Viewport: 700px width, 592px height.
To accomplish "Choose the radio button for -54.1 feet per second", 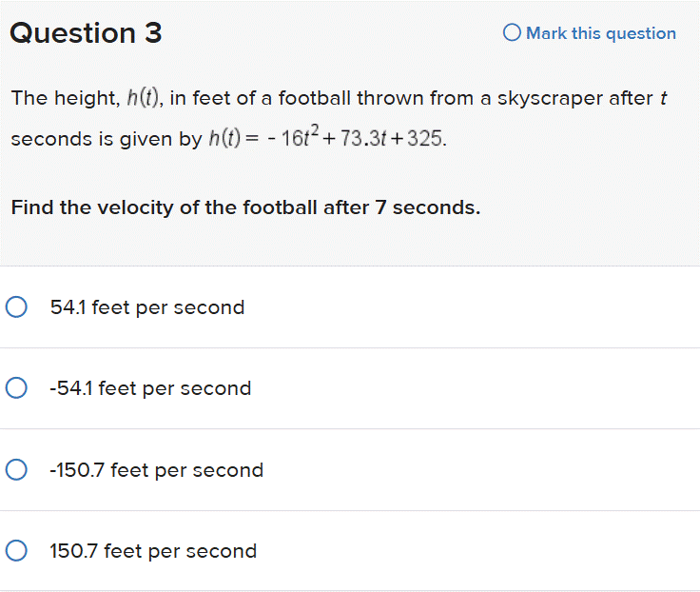I will [15, 388].
